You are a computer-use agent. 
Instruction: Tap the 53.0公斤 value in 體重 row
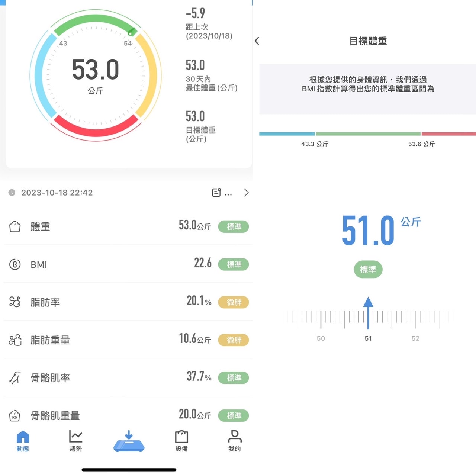[x=195, y=225]
